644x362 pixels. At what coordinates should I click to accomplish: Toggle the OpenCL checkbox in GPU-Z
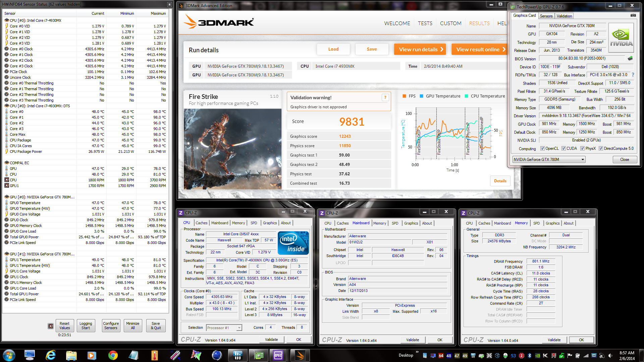point(542,148)
